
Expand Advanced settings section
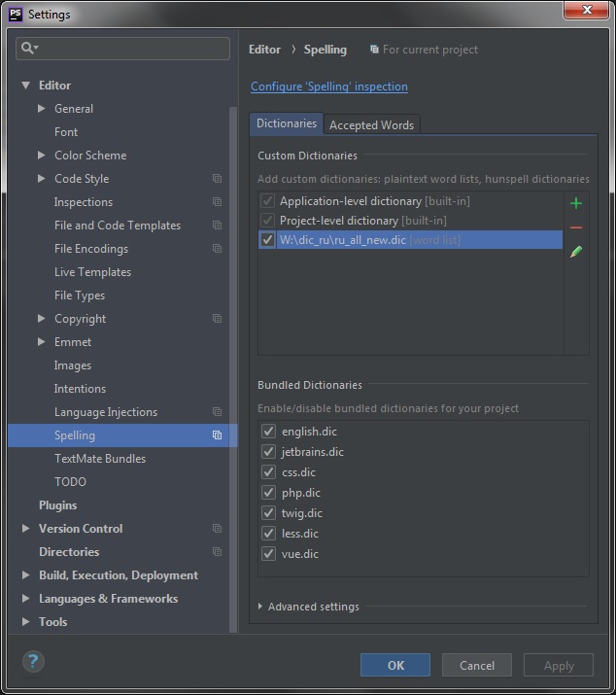click(260, 607)
